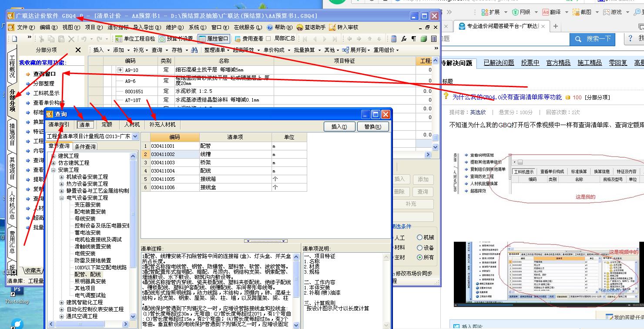Select the 配管、配线 tree item
The image size is (644, 329).
coord(87,274)
